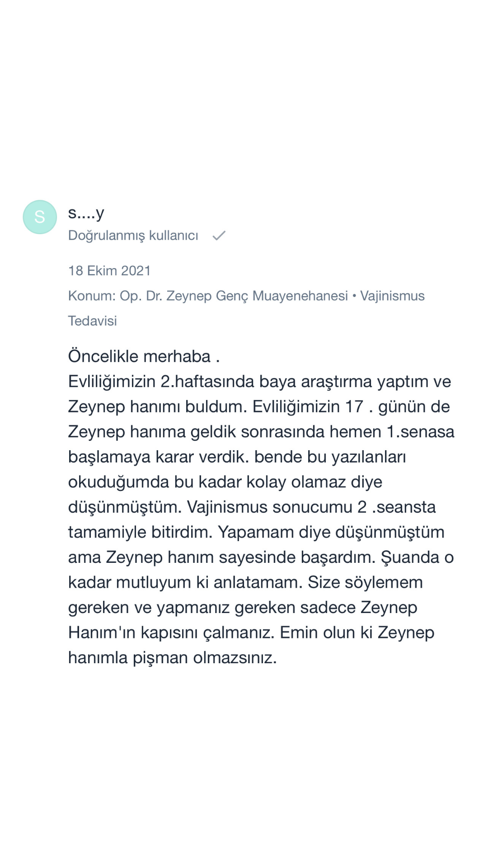Click the phrase Vajinismus sonucumu 2 .seansta

(311, 507)
